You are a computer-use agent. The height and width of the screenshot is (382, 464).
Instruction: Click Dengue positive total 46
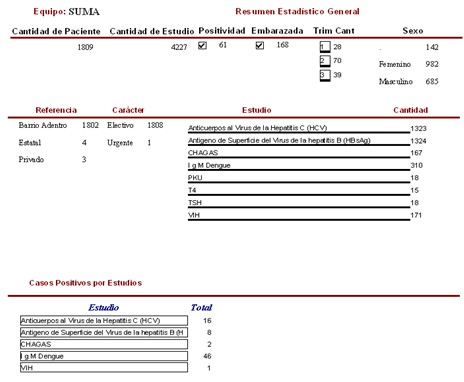pos(207,356)
